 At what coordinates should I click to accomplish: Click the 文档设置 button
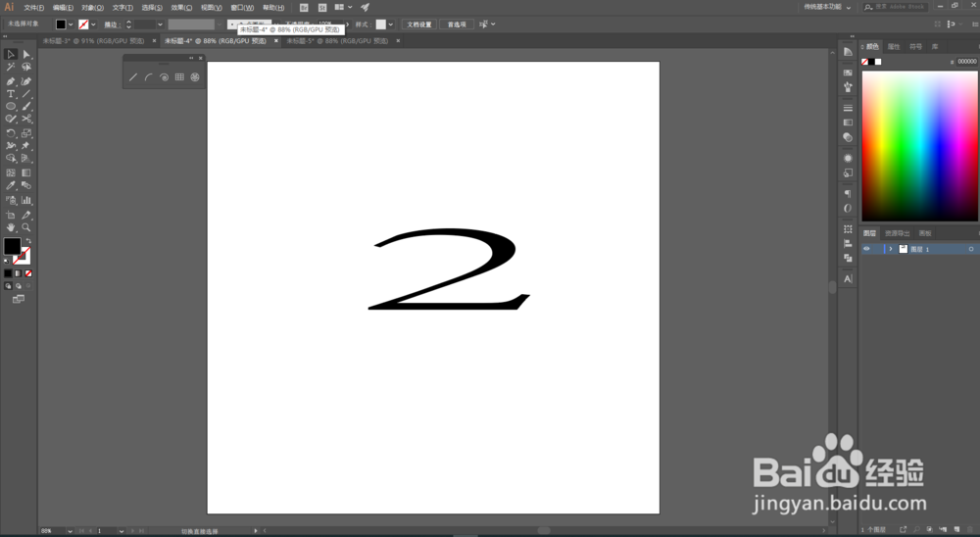point(419,24)
